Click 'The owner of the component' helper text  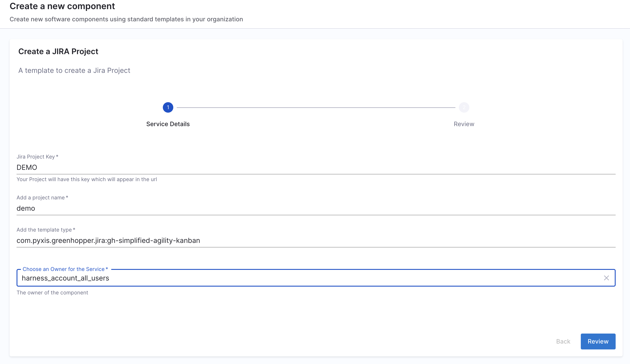pos(52,293)
